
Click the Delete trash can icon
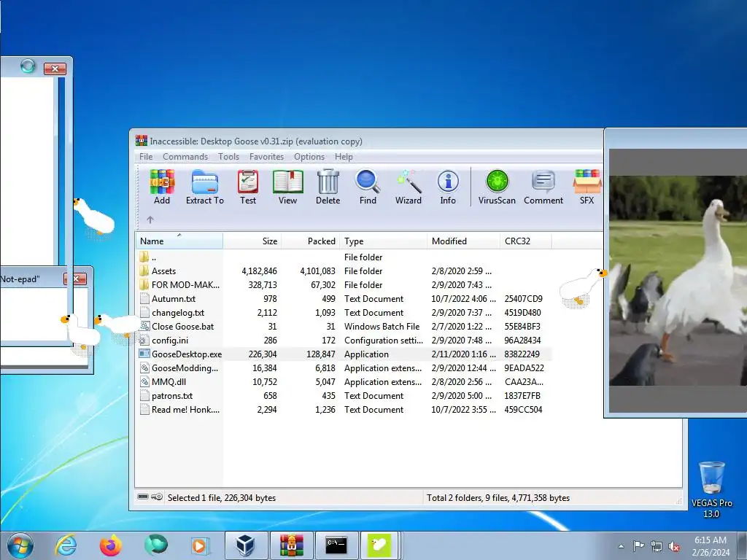point(328,187)
